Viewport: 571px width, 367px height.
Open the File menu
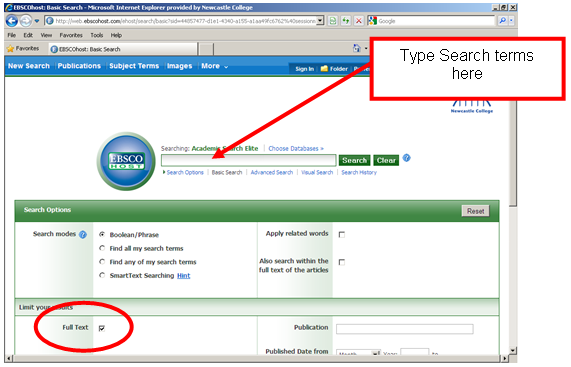12,35
